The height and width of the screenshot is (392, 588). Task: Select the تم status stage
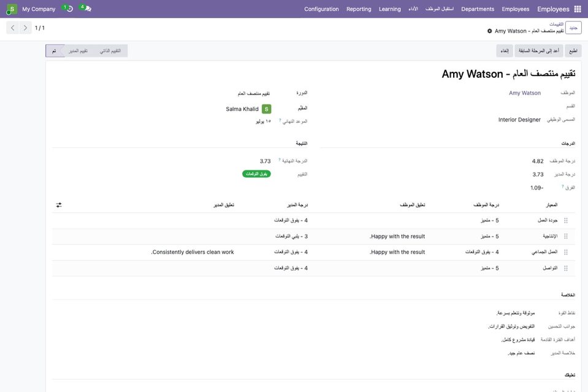point(55,51)
